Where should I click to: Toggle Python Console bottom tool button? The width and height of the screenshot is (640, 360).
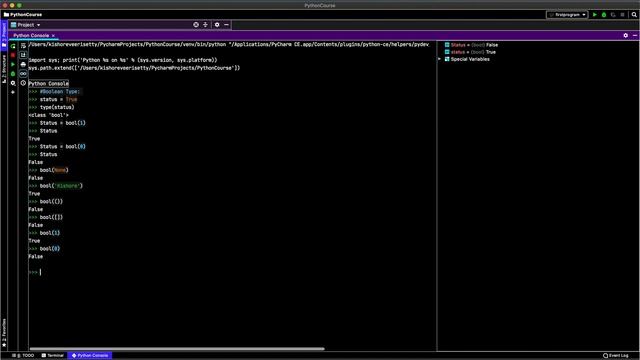pos(90,356)
